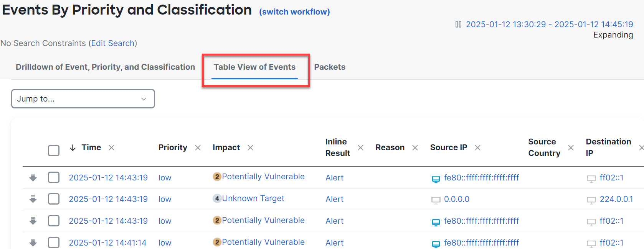Switch to the Packets tab
The height and width of the screenshot is (249, 644).
point(330,67)
